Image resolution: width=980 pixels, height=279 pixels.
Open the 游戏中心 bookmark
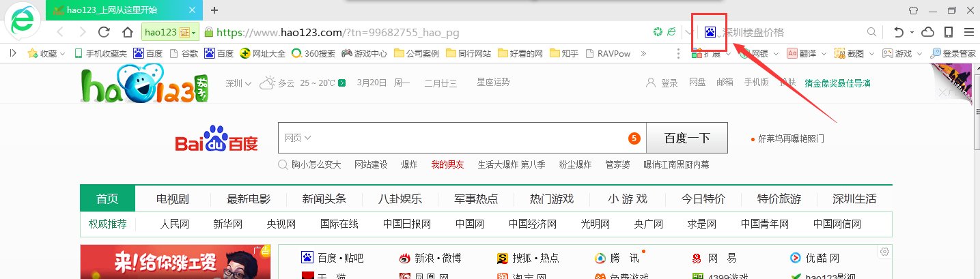pos(365,53)
